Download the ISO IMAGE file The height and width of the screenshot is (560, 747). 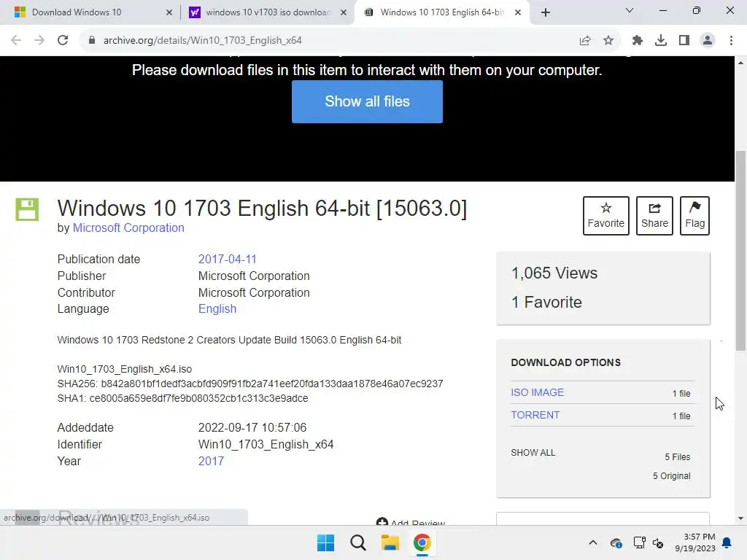[538, 392]
